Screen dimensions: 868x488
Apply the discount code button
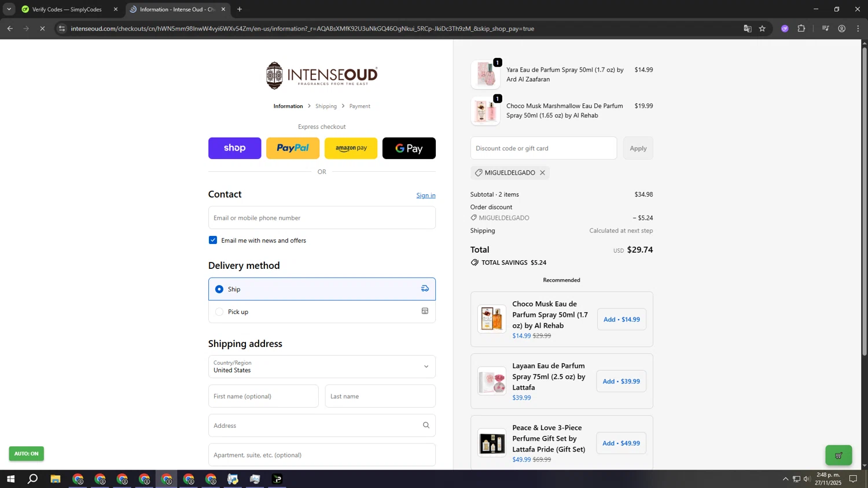click(638, 148)
